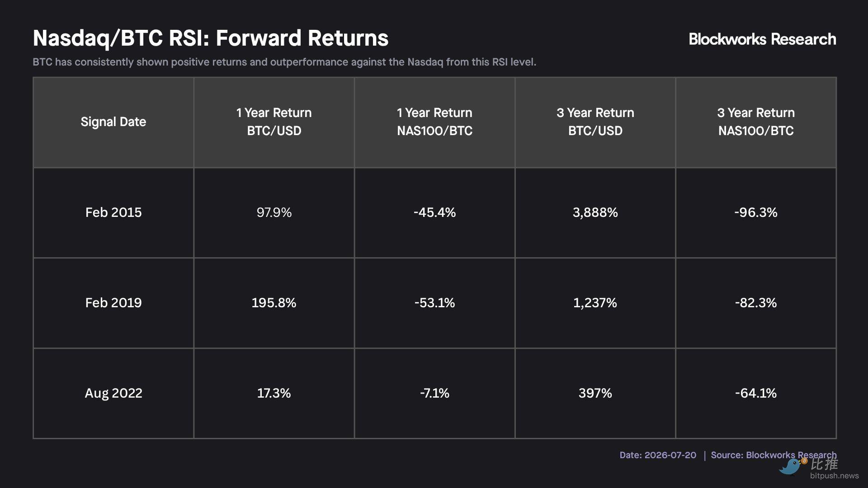This screenshot has height=488, width=868.
Task: Click the Nasdaq/BTC RSI: Forward Returns title
Action: (x=211, y=38)
